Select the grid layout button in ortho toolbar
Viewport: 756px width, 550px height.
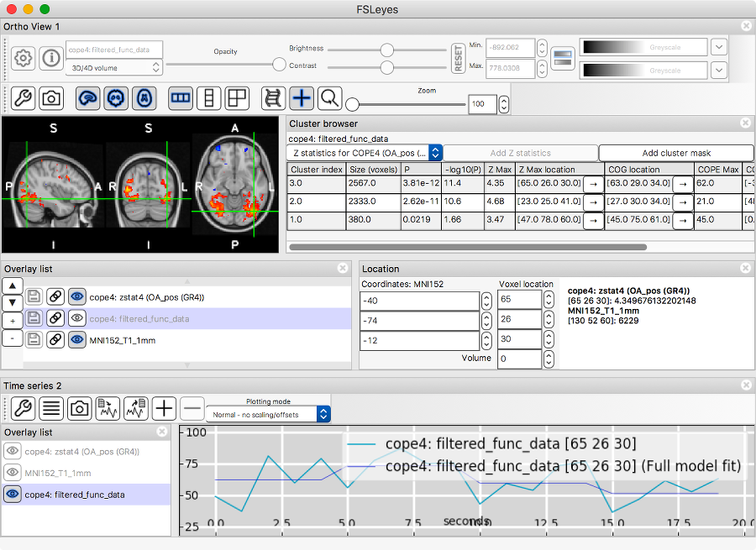[x=237, y=99]
